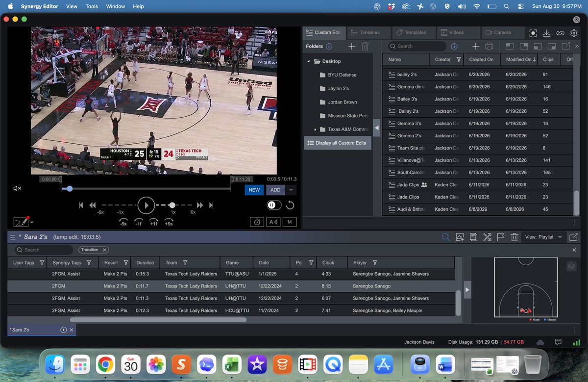Image resolution: width=588 pixels, height=382 pixels.
Task: Adjust the playback speed slider knob
Action: tap(172, 205)
